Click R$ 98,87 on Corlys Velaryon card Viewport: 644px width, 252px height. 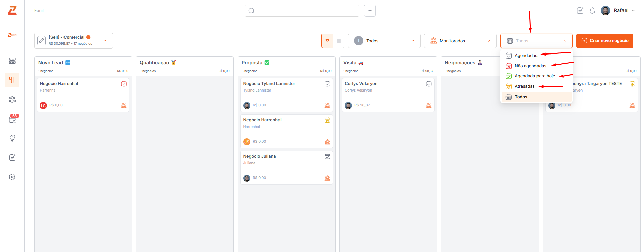coord(362,105)
